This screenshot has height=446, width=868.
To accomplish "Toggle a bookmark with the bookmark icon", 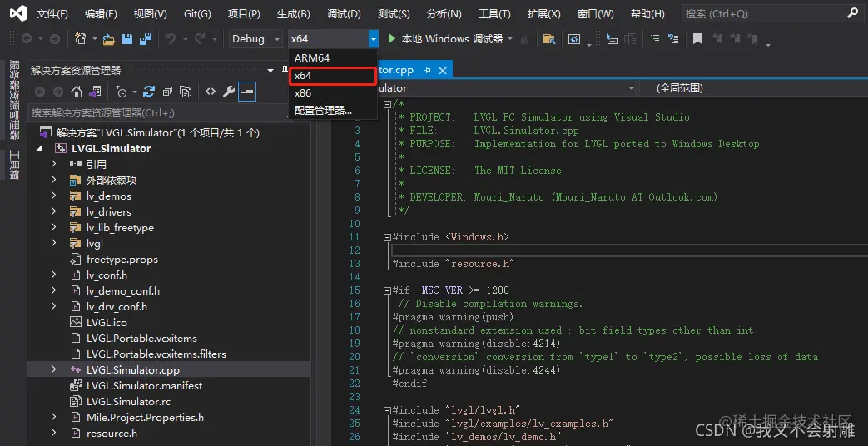I will click(698, 39).
